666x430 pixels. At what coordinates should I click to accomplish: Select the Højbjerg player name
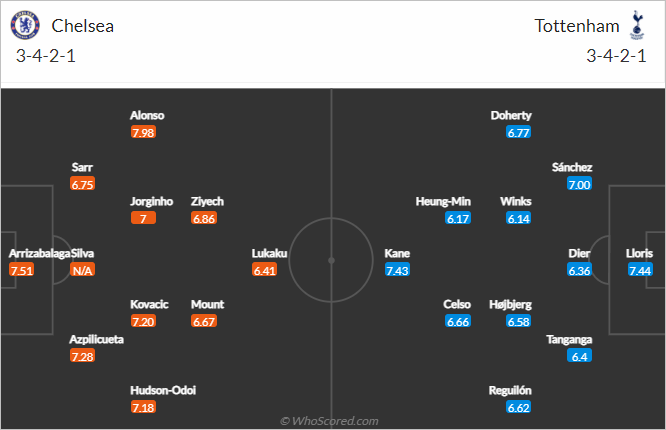(x=510, y=305)
